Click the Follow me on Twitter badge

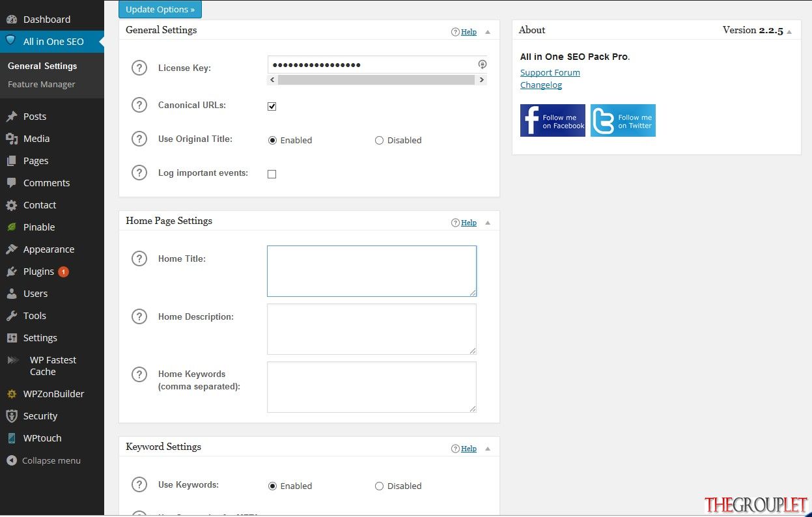tap(623, 120)
